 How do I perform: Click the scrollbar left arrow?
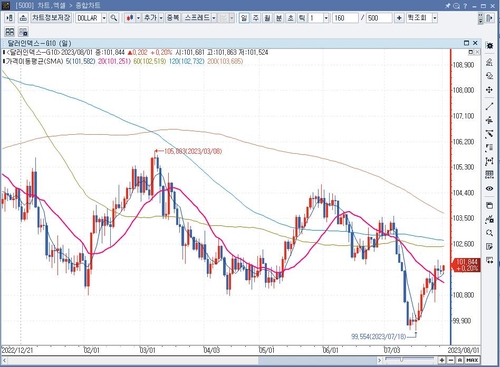[x=5, y=360]
